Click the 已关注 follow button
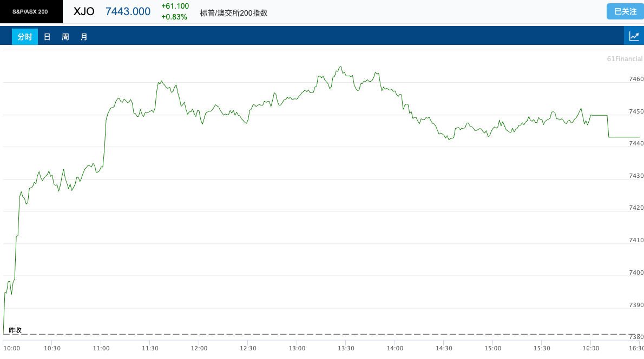The width and height of the screenshot is (644, 359). click(x=625, y=11)
